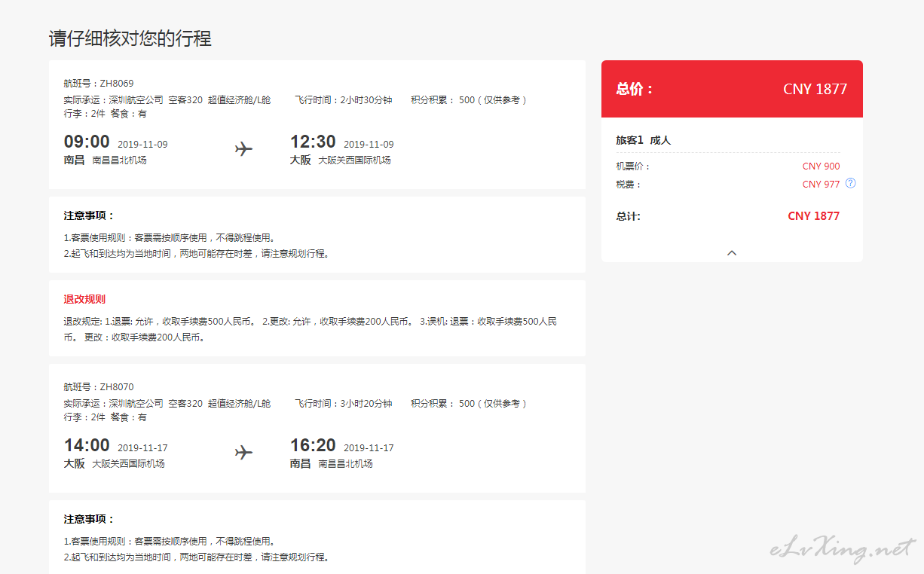This screenshot has height=574, width=924.
Task: Click departure time 09:00
Action: 87,142
